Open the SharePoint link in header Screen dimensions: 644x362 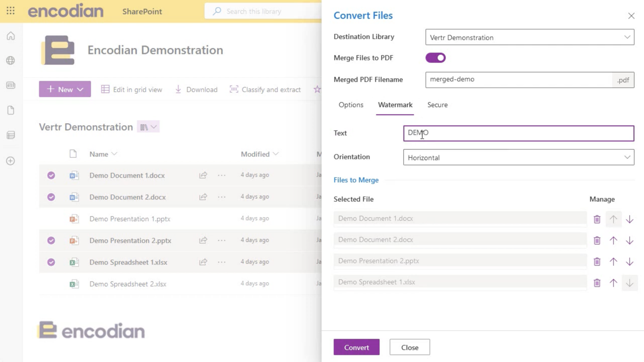(142, 11)
